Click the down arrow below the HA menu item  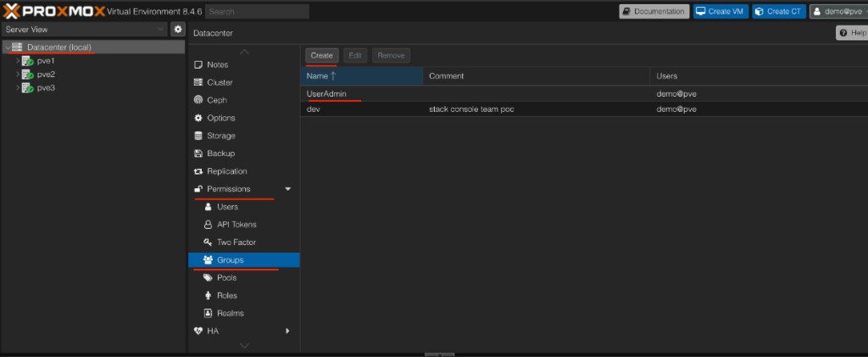click(244, 346)
